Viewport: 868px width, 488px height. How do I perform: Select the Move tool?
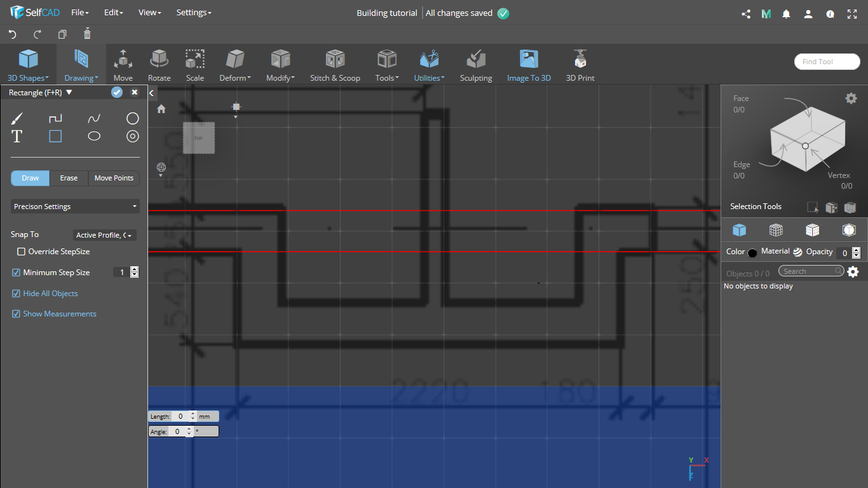click(123, 65)
